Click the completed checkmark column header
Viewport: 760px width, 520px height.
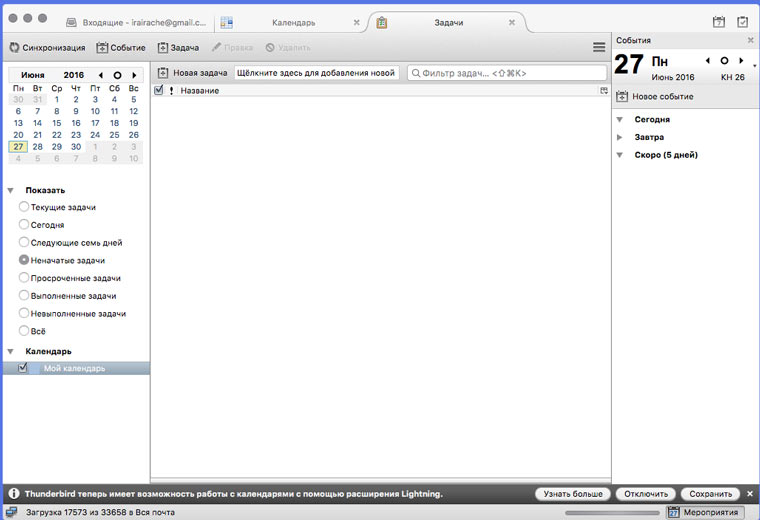[x=158, y=90]
